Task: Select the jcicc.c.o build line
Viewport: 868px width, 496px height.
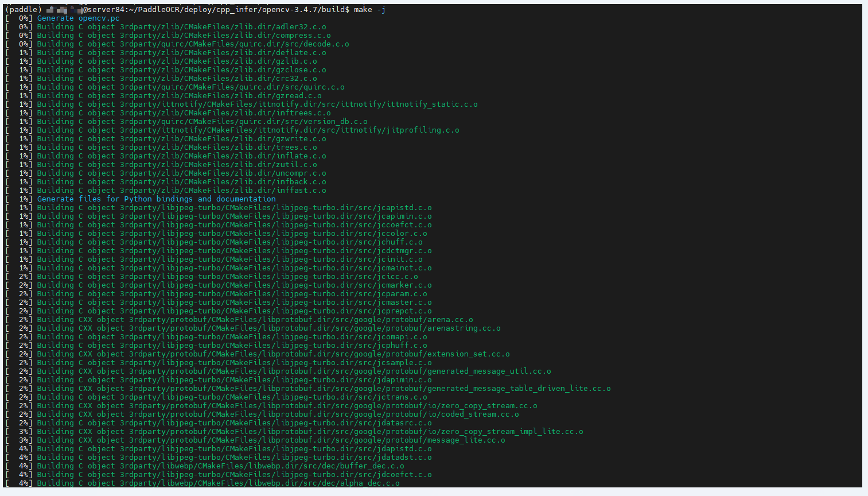Action: 212,277
